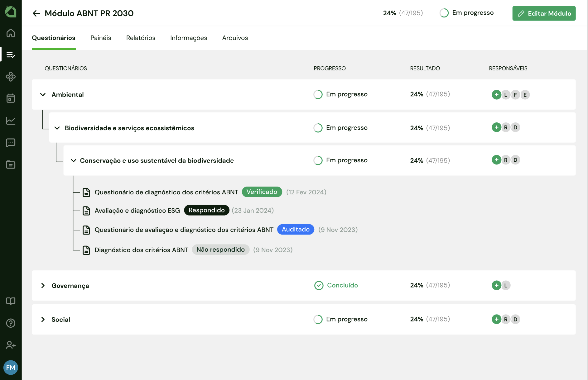Click the add user sidebar icon
The height and width of the screenshot is (380, 588).
pyautogui.click(x=11, y=345)
